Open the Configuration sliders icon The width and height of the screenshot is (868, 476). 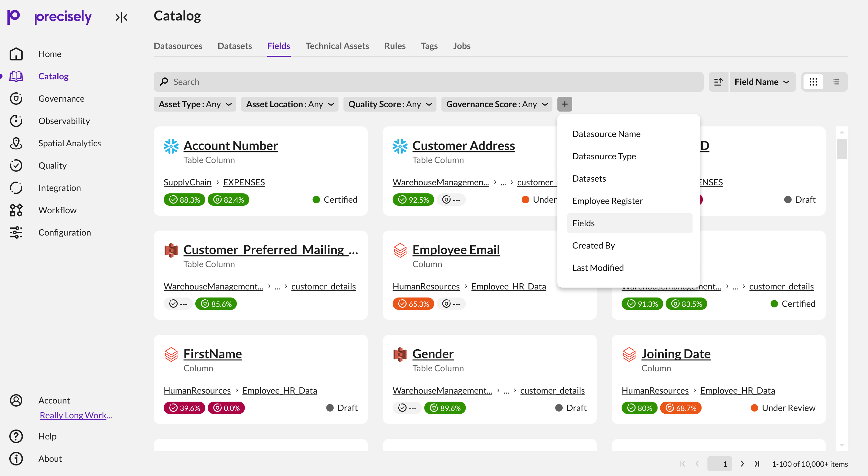tap(16, 232)
